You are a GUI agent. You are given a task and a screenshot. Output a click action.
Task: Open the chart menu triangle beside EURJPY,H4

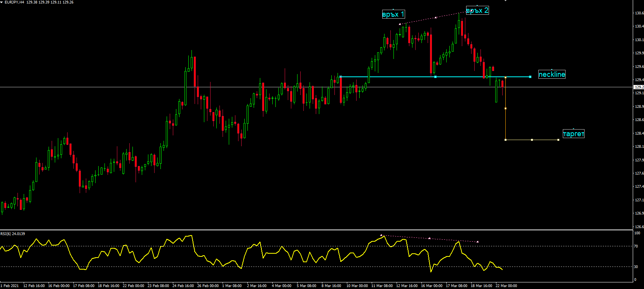click(x=2, y=2)
